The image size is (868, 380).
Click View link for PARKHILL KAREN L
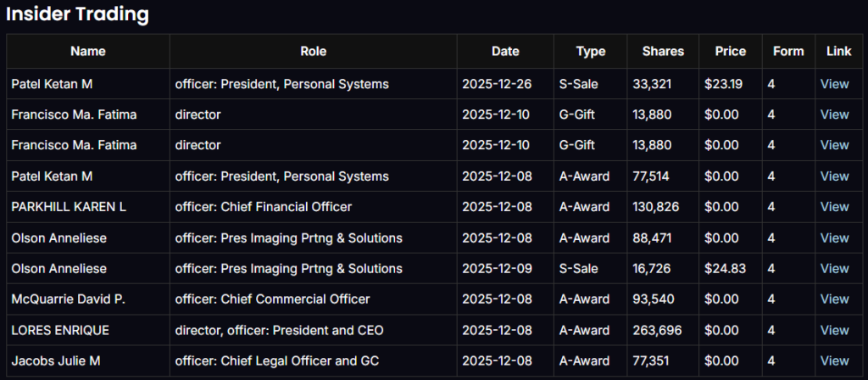834,207
